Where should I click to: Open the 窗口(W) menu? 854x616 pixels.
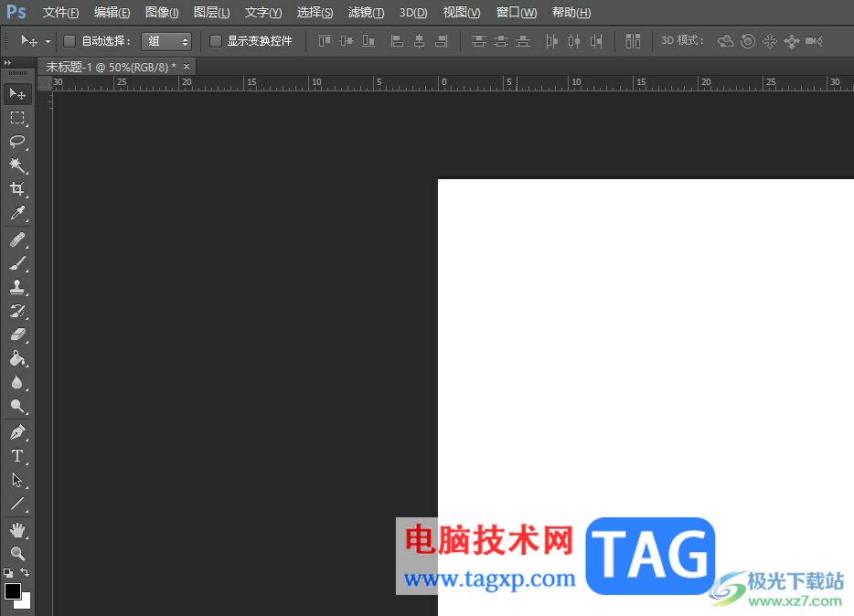pyautogui.click(x=517, y=12)
